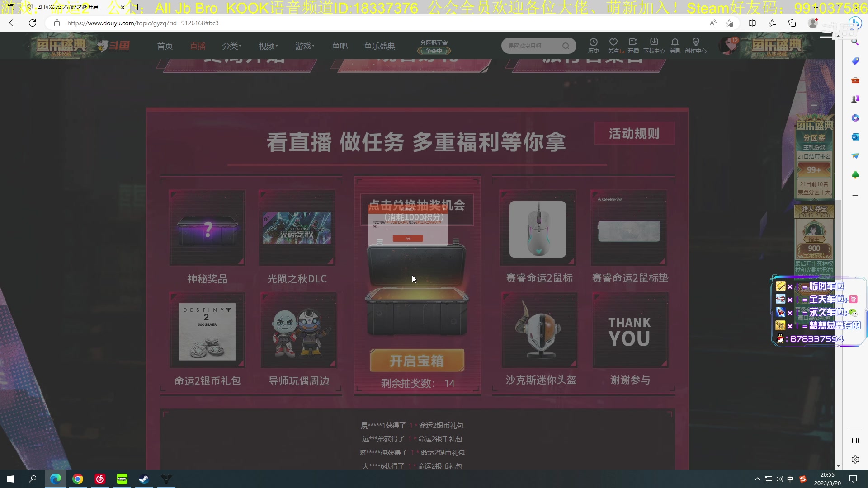Open Douyu user avatar with 12 badge
Image resolution: width=868 pixels, height=488 pixels.
point(728,46)
